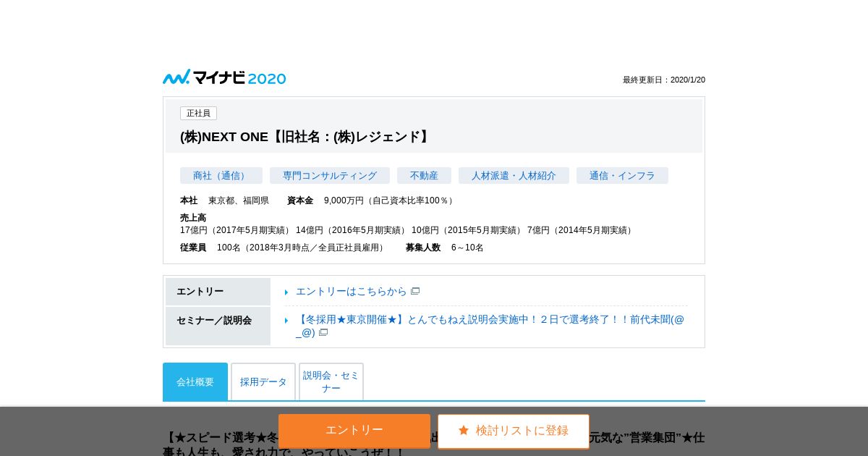Click the 正社員 badge
The height and width of the screenshot is (456, 868).
tap(198, 114)
